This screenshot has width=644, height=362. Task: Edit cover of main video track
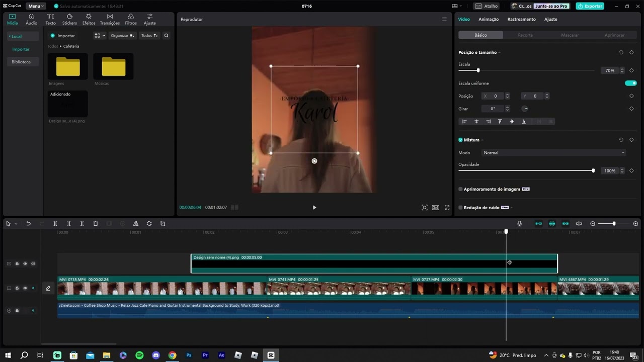point(48,288)
